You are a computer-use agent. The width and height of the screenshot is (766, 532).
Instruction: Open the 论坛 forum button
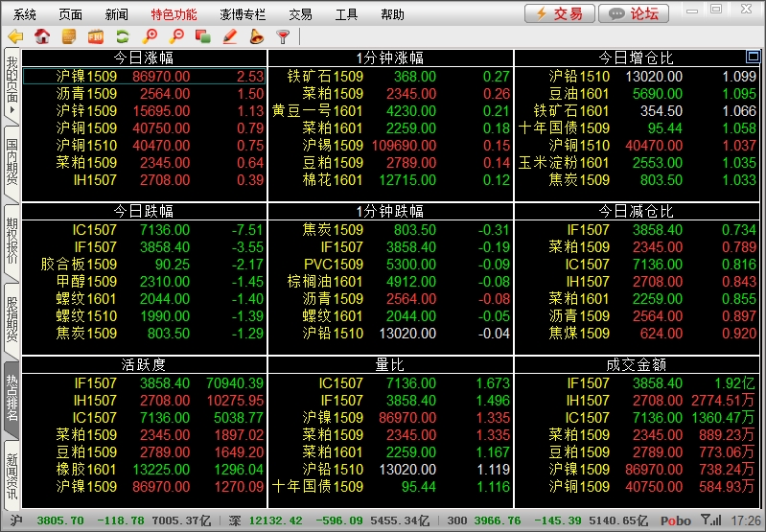[634, 13]
